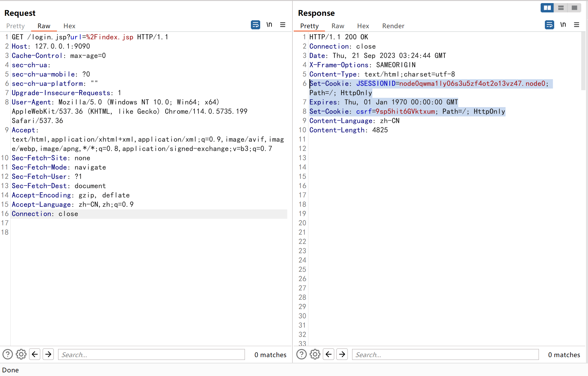Switch Request view to Pretty tab

point(16,26)
